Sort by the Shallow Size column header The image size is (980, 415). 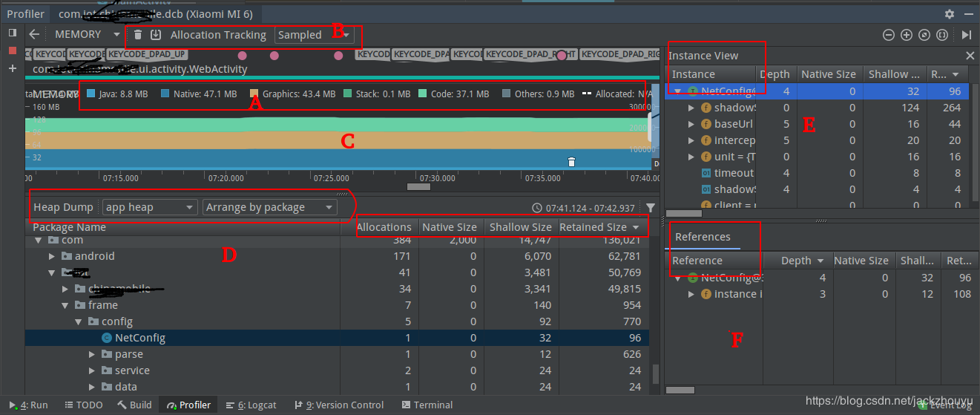(520, 227)
